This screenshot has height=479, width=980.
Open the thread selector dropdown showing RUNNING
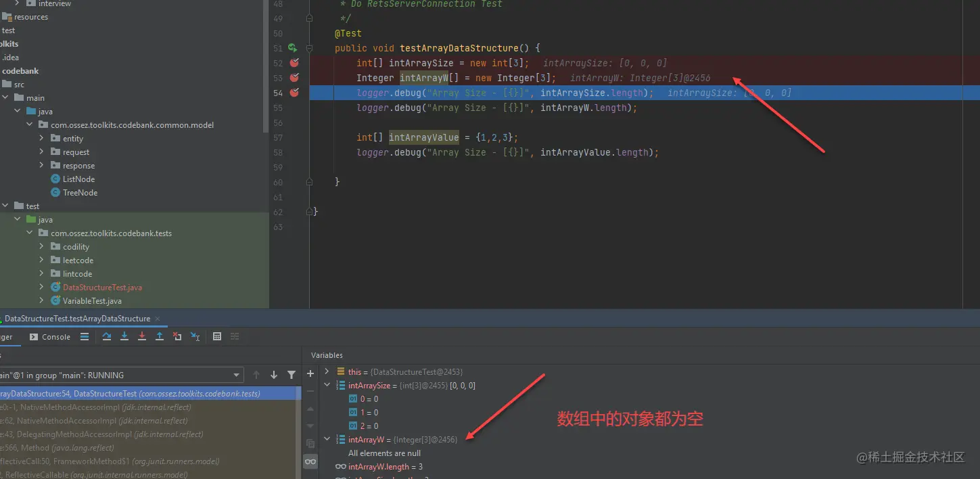(120, 375)
